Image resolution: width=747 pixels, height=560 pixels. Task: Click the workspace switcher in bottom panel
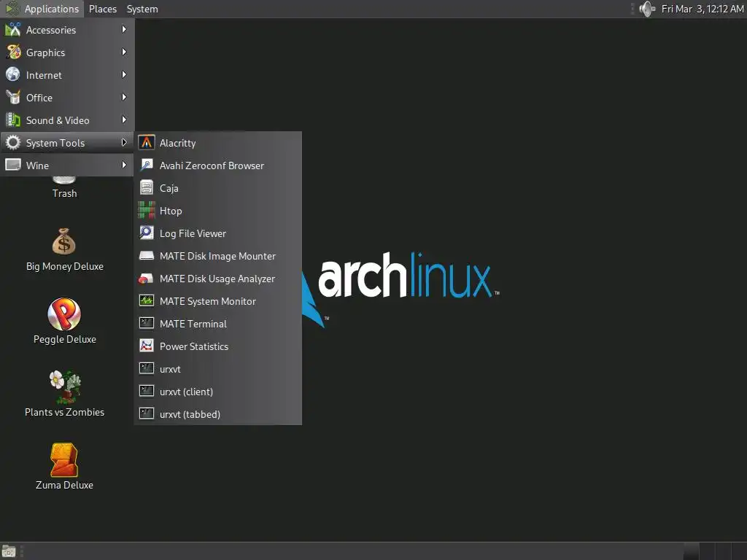click(x=715, y=551)
